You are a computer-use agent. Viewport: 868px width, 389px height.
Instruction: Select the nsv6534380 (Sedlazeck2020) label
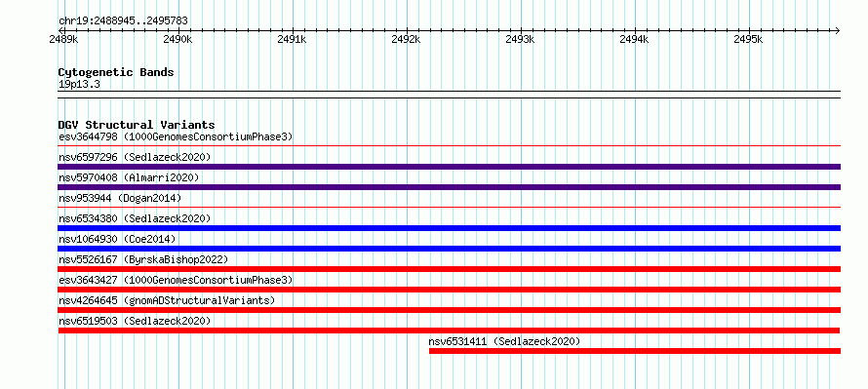[x=135, y=218]
